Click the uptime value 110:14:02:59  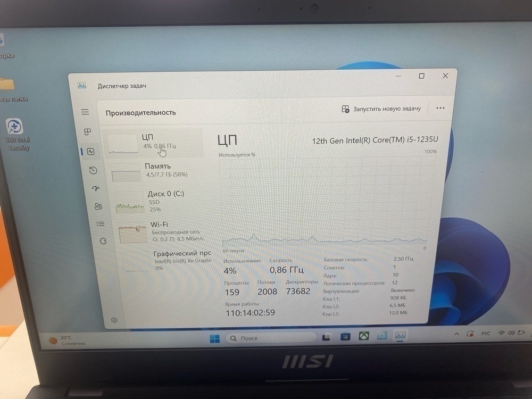pyautogui.click(x=251, y=313)
